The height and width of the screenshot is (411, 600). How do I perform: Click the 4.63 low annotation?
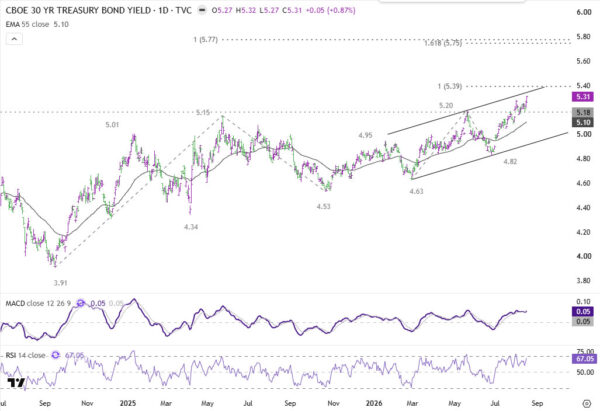click(x=416, y=191)
